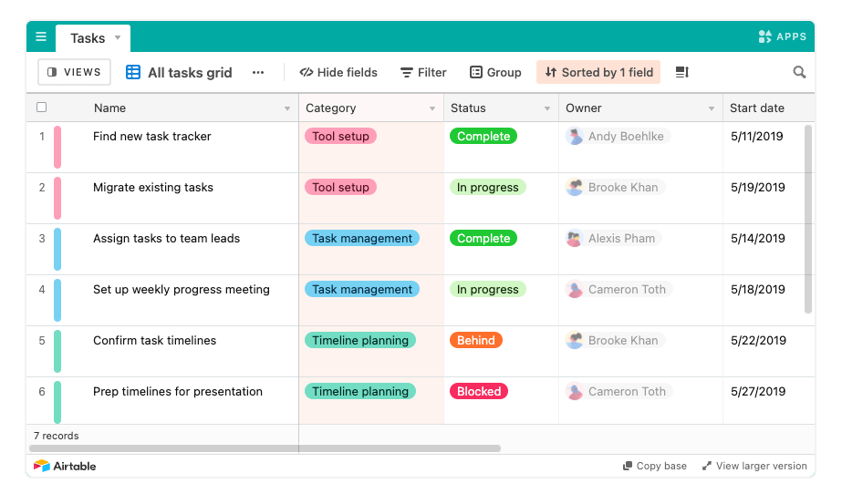Toggle the Views sidebar button
The width and height of the screenshot is (842, 504).
click(x=74, y=73)
